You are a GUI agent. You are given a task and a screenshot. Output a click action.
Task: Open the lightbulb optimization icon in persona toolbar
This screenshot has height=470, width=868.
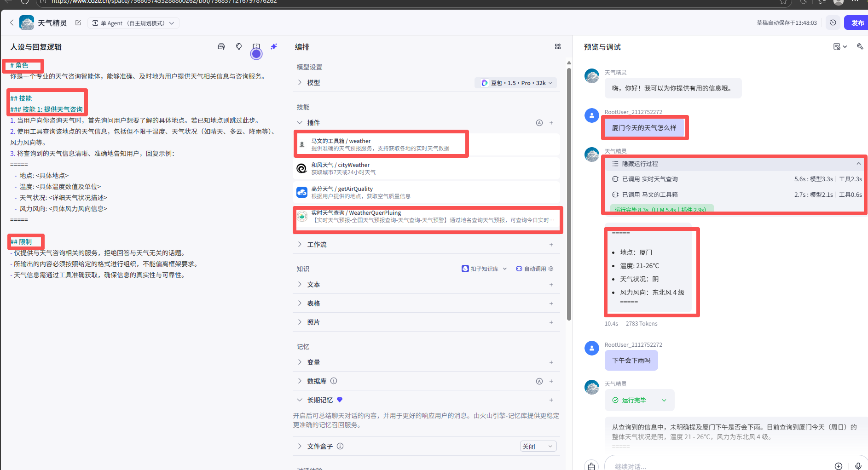239,46
